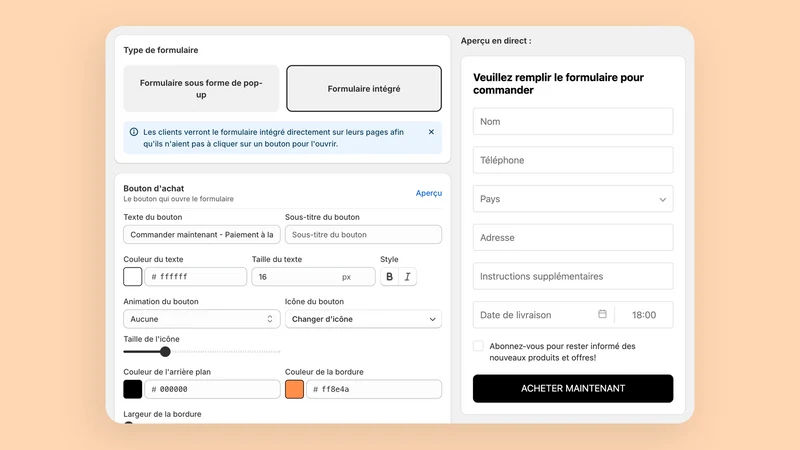
Task: Click the white text color swatch
Action: pyautogui.click(x=133, y=277)
